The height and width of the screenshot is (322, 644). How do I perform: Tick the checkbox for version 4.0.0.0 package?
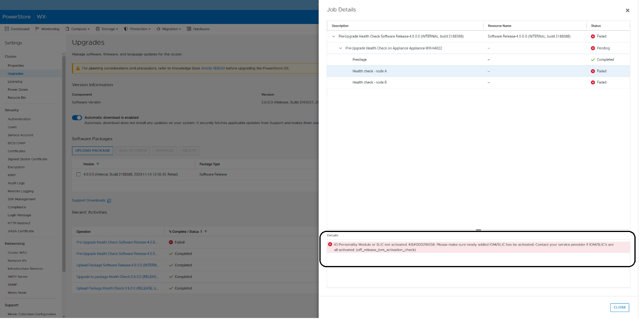[78, 174]
